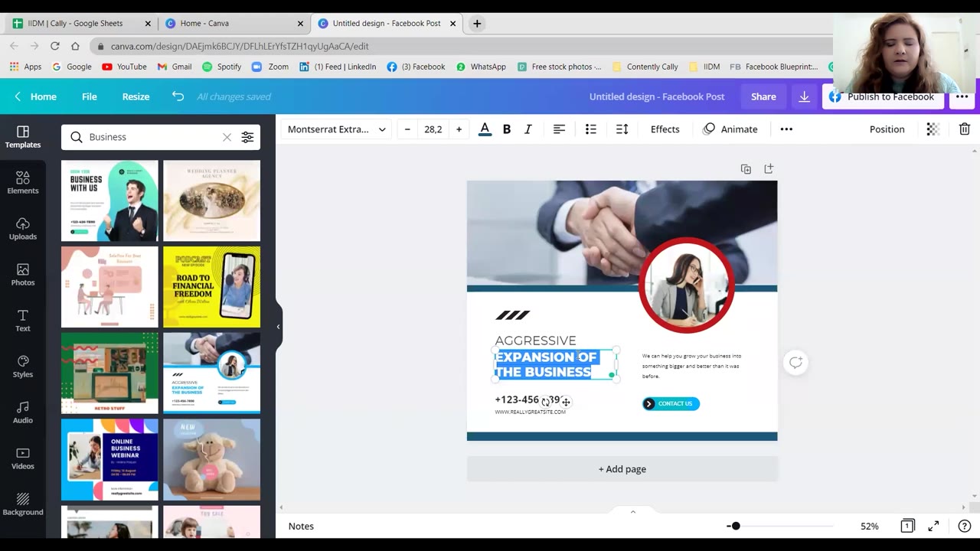The height and width of the screenshot is (551, 980).
Task: Decrease font size with minus
Action: [407, 129]
